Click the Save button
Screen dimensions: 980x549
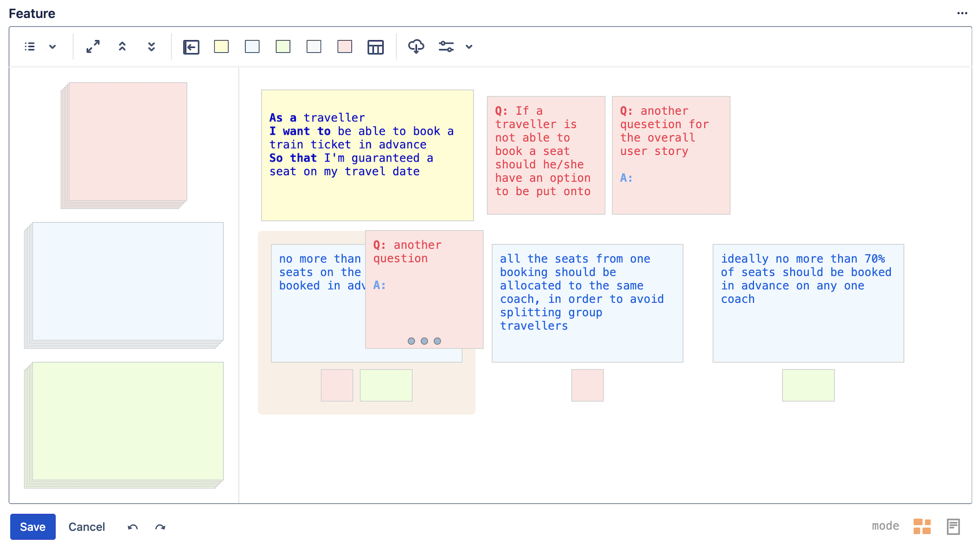click(33, 527)
